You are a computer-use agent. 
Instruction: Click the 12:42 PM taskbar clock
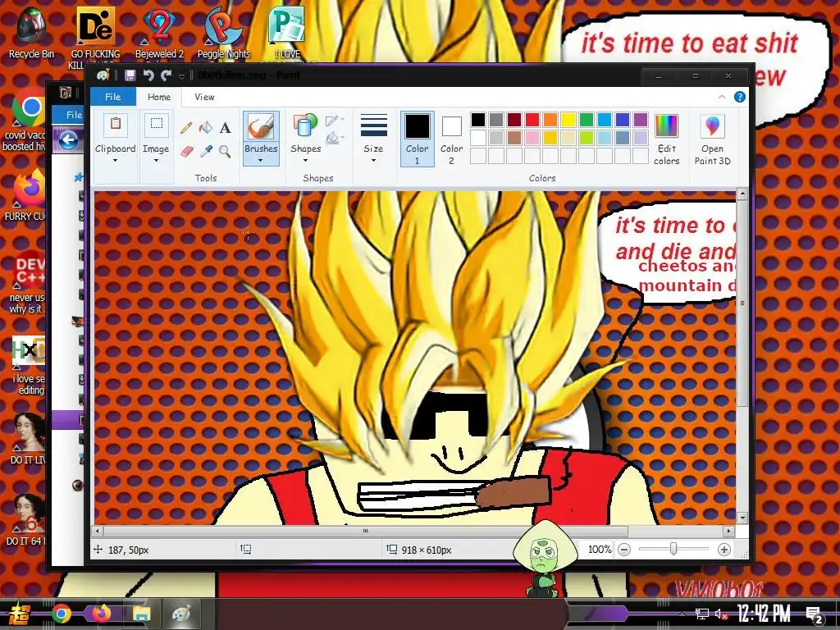[764, 614]
